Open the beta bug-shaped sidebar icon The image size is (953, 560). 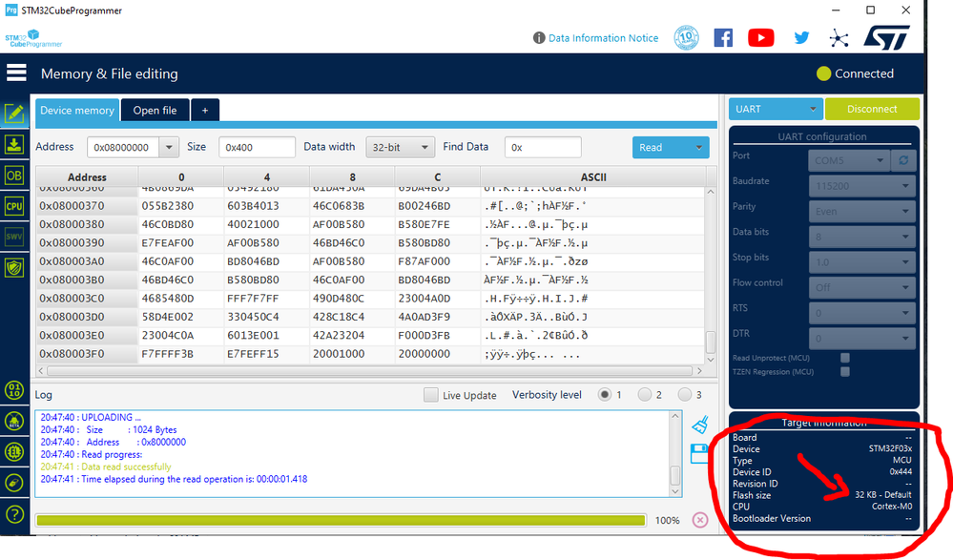(14, 421)
